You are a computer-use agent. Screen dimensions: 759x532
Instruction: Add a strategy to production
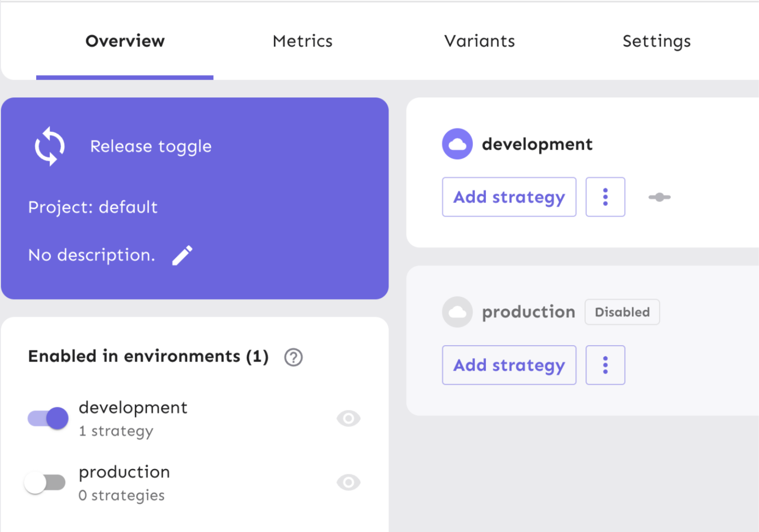(509, 365)
